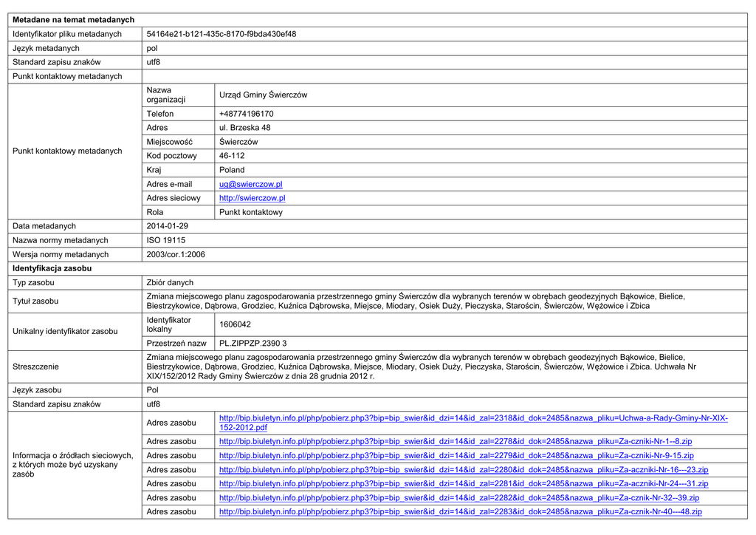Download the Za-czniki-Nr-1--8.zip file link
The width and height of the screenshot is (756, 535).
point(455,441)
